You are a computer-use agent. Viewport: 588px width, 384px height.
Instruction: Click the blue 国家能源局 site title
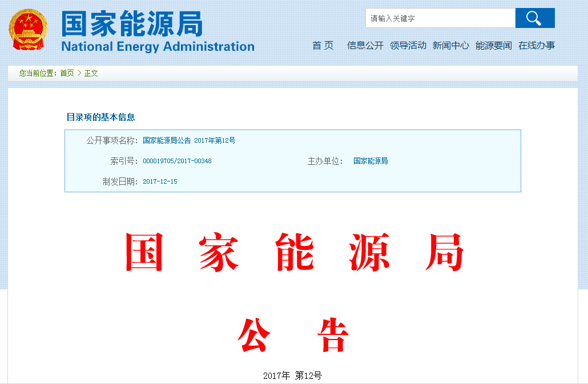tap(132, 24)
